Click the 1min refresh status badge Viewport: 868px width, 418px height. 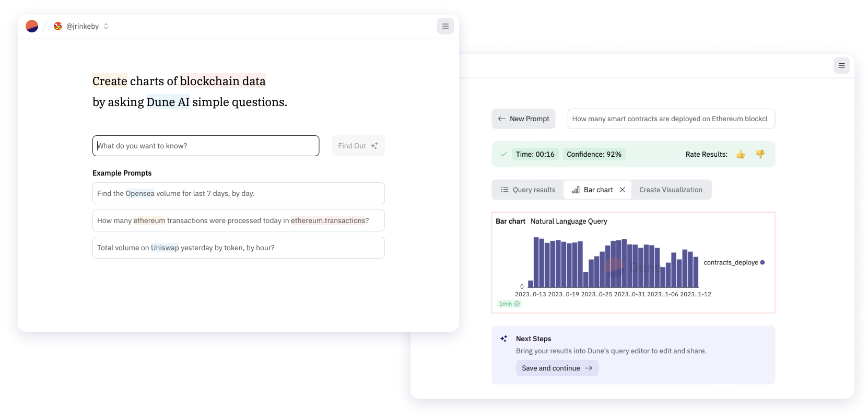509,304
